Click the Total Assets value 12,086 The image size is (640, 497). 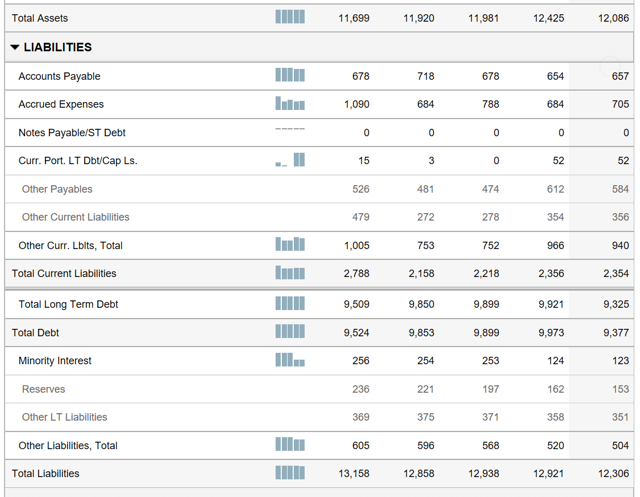pos(613,18)
